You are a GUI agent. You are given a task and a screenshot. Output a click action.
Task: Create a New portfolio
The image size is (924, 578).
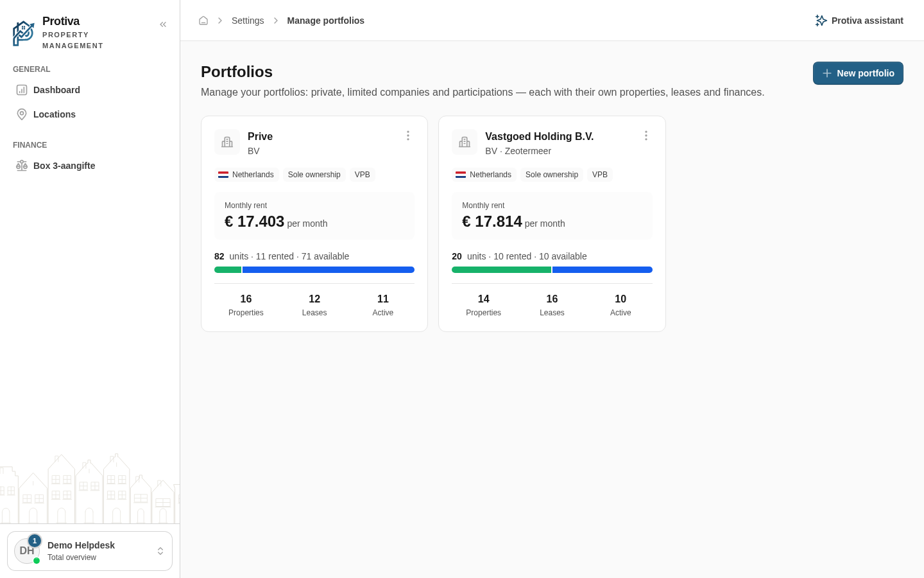(x=858, y=73)
